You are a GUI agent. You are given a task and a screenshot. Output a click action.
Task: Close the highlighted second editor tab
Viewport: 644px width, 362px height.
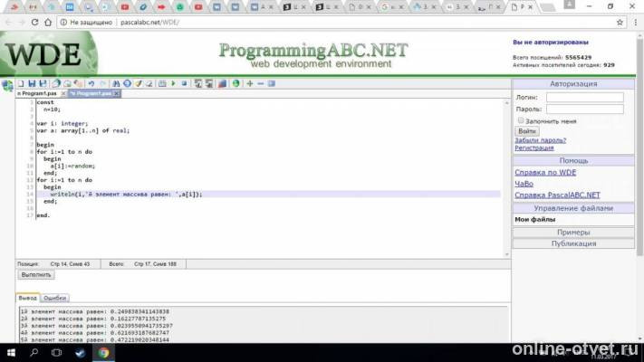tap(117, 93)
